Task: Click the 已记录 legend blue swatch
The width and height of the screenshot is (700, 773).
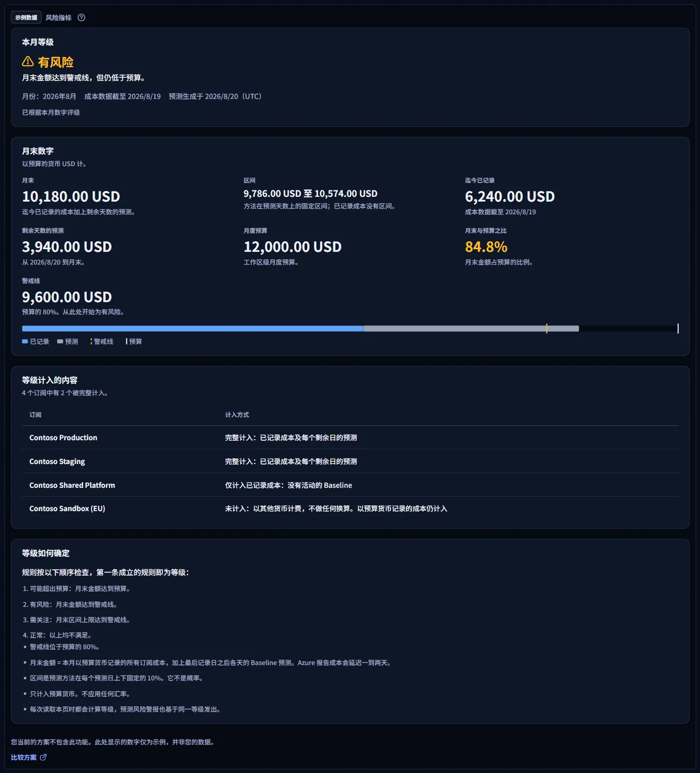Action: [x=25, y=342]
